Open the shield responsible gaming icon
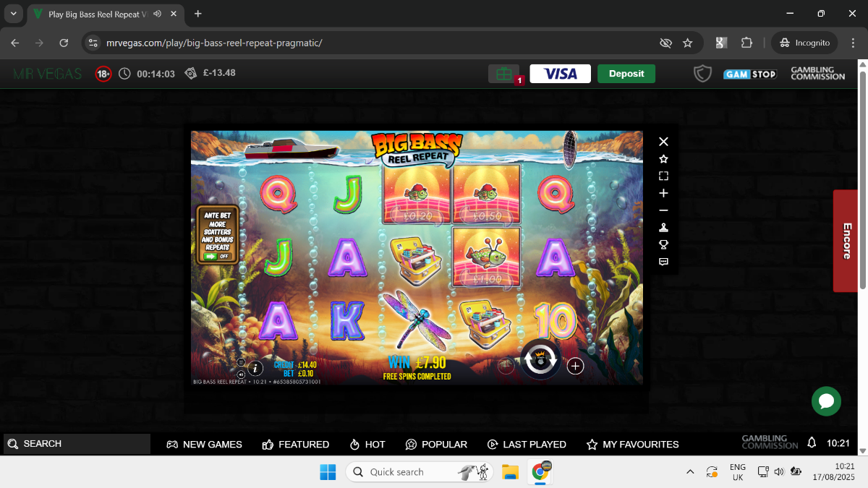The image size is (868, 488). tap(703, 74)
